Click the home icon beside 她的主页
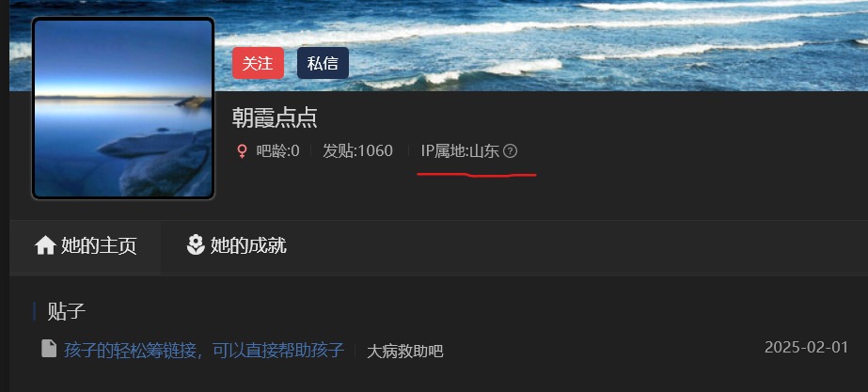 point(45,245)
